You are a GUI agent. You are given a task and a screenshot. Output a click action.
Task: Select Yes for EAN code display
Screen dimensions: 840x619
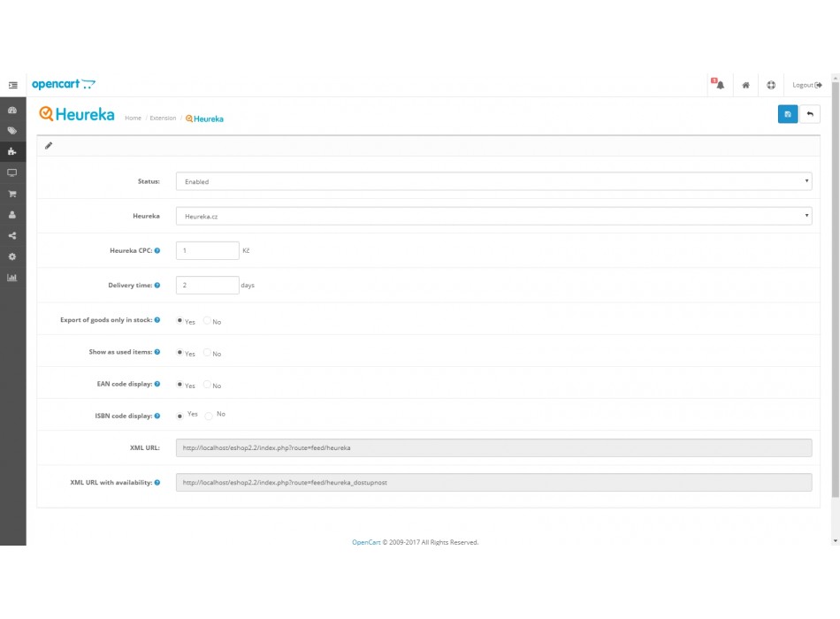(x=179, y=385)
